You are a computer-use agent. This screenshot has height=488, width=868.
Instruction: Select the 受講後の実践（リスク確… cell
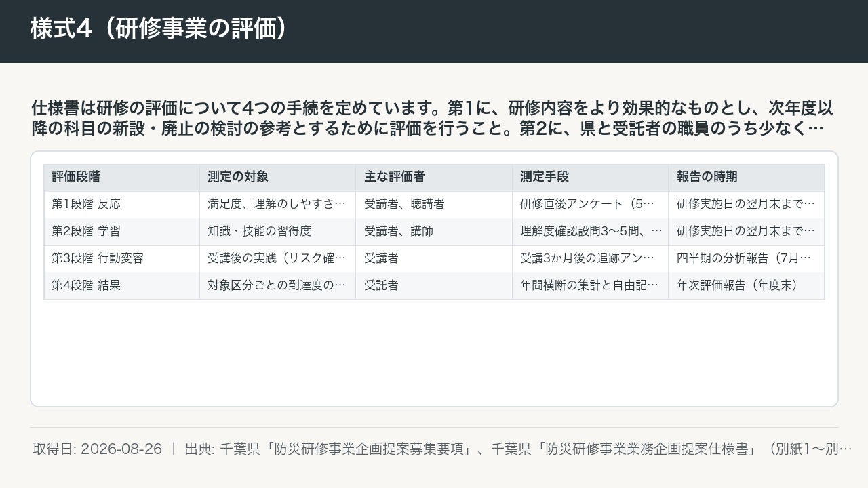point(278,259)
